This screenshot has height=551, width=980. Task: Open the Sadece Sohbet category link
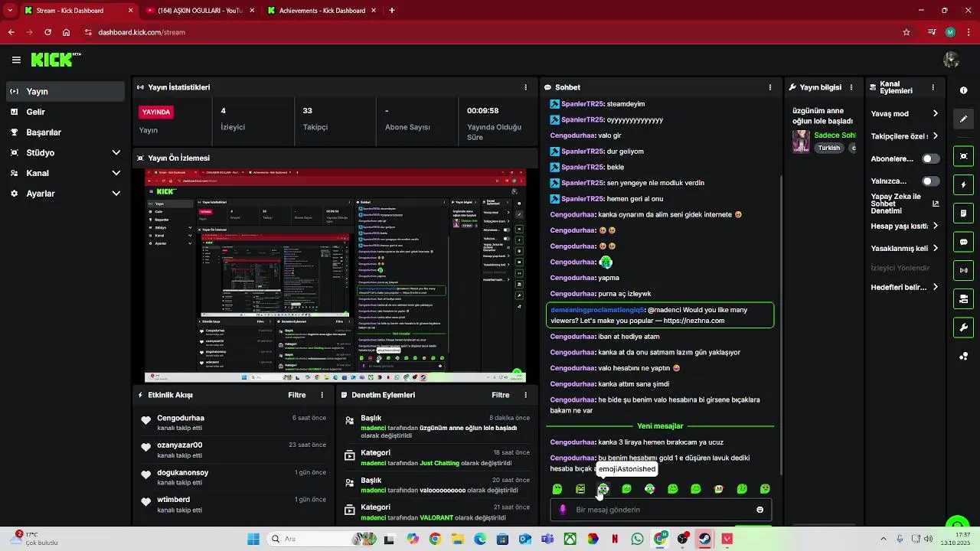tap(835, 135)
